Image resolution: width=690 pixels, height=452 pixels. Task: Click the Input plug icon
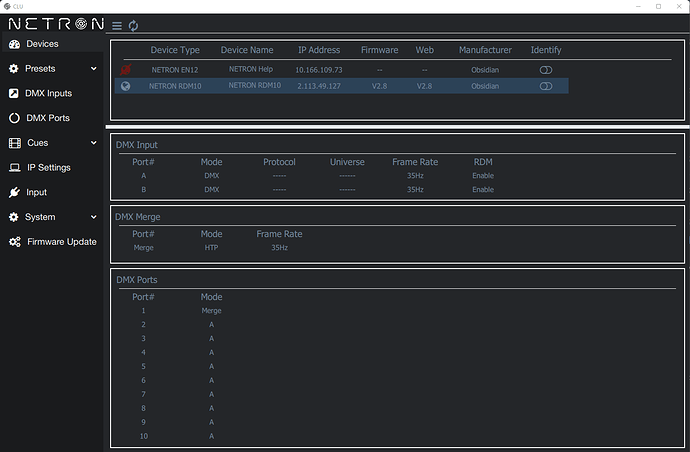pyautogui.click(x=14, y=192)
